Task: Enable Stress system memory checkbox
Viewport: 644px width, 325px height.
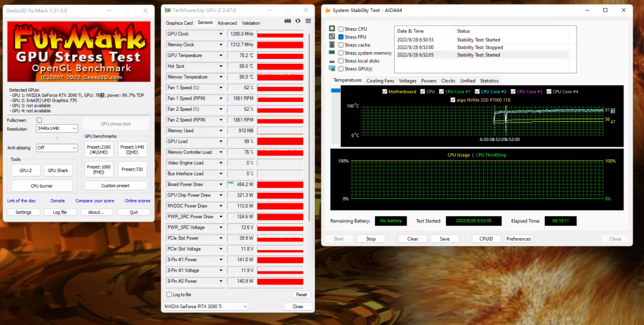Action: pos(341,53)
